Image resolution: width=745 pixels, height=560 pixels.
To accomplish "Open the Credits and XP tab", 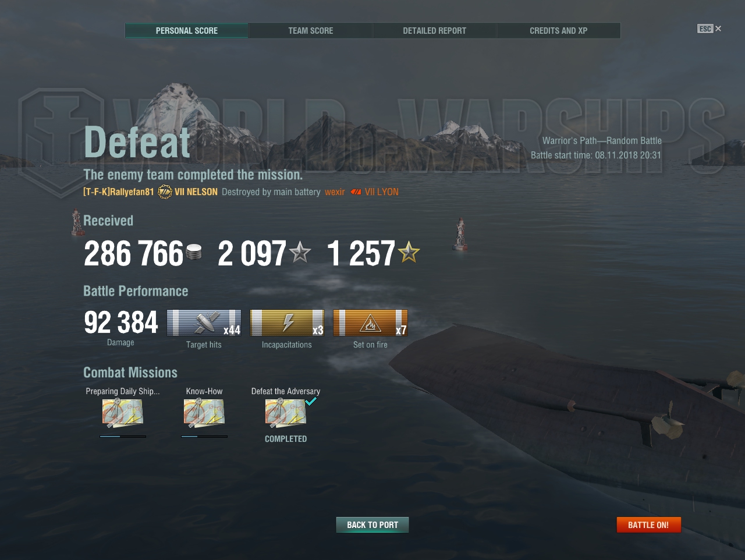I will point(559,30).
